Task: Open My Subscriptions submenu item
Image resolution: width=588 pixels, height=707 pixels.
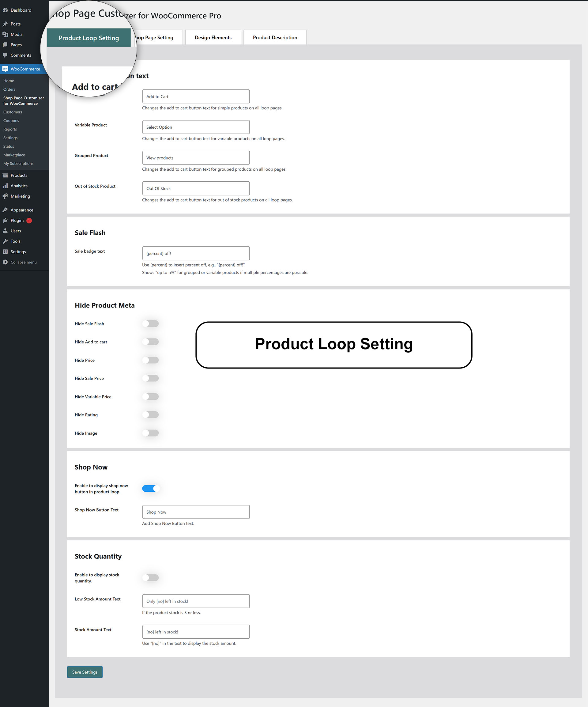Action: tap(18, 164)
